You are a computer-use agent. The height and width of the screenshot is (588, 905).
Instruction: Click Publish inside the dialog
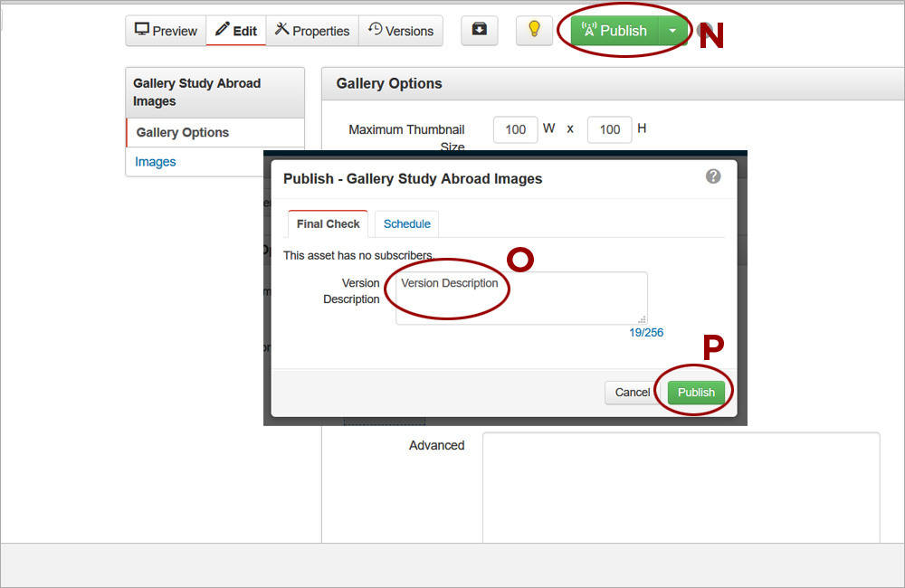click(x=696, y=392)
